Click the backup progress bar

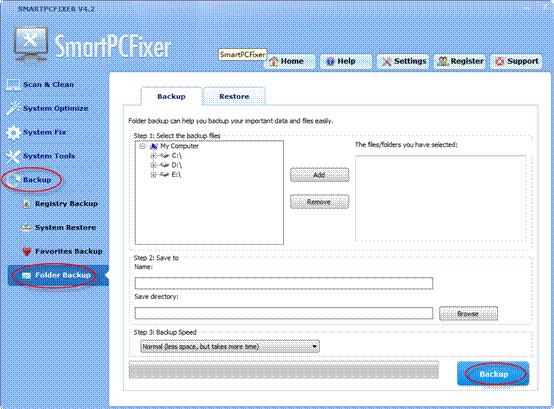[284, 370]
